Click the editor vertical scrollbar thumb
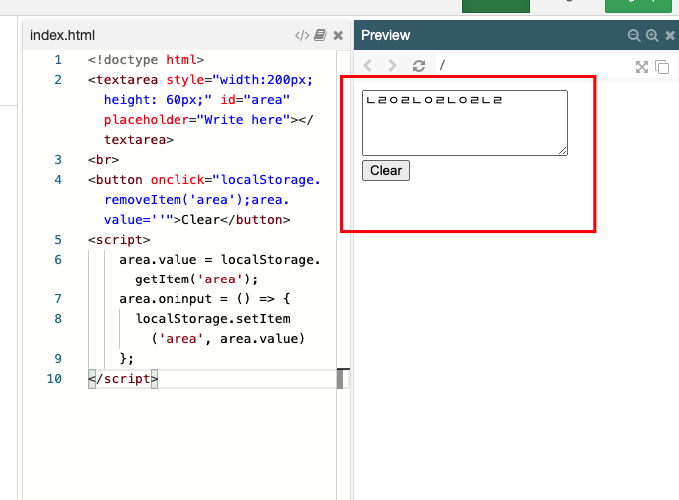This screenshot has width=679, height=500. coord(340,379)
